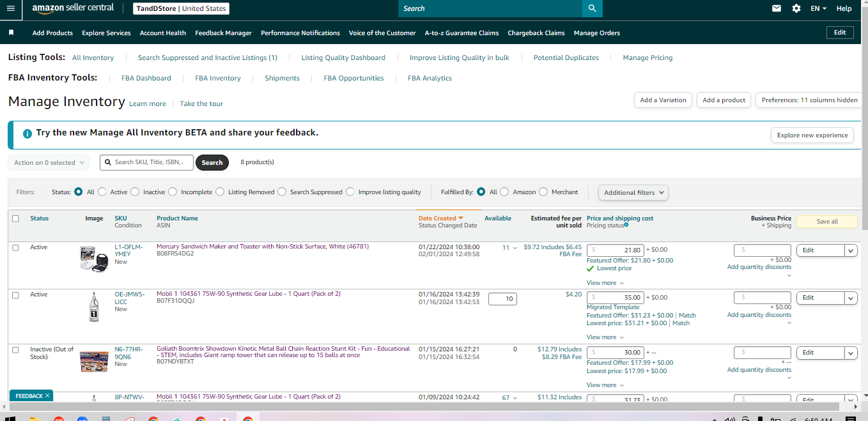Viewport: 868px width, 421px height.
Task: Open the Action on 0 selected dropdown
Action: click(x=49, y=162)
